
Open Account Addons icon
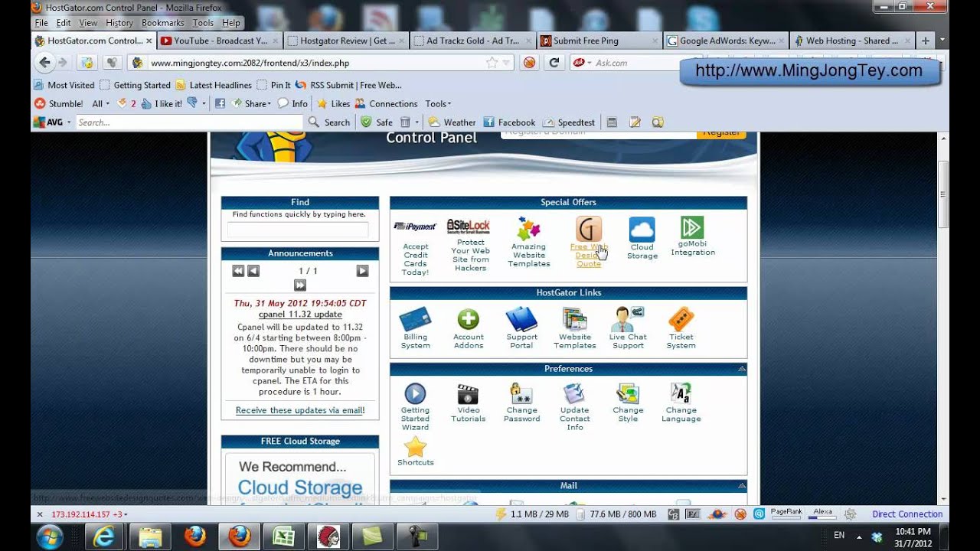click(468, 319)
